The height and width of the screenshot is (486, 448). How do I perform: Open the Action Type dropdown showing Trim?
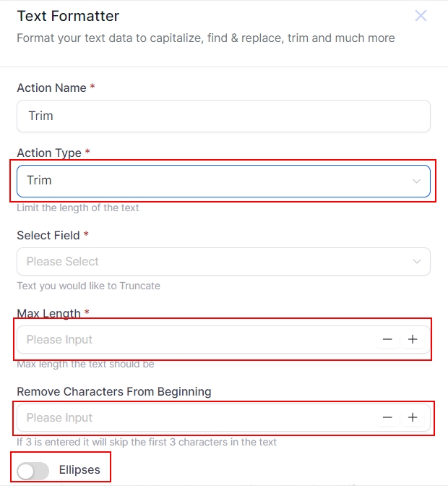[217, 181]
